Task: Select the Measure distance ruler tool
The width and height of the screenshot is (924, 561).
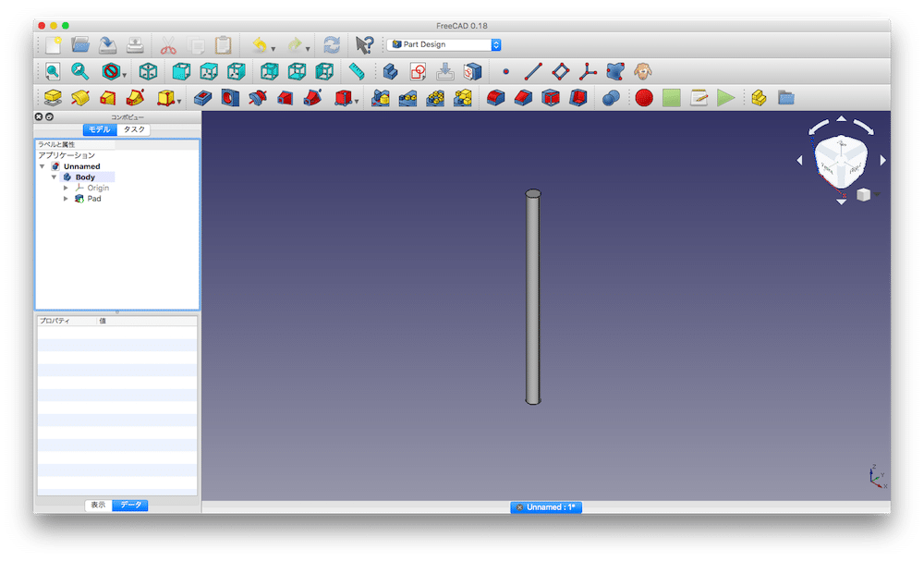Action: 356,71
